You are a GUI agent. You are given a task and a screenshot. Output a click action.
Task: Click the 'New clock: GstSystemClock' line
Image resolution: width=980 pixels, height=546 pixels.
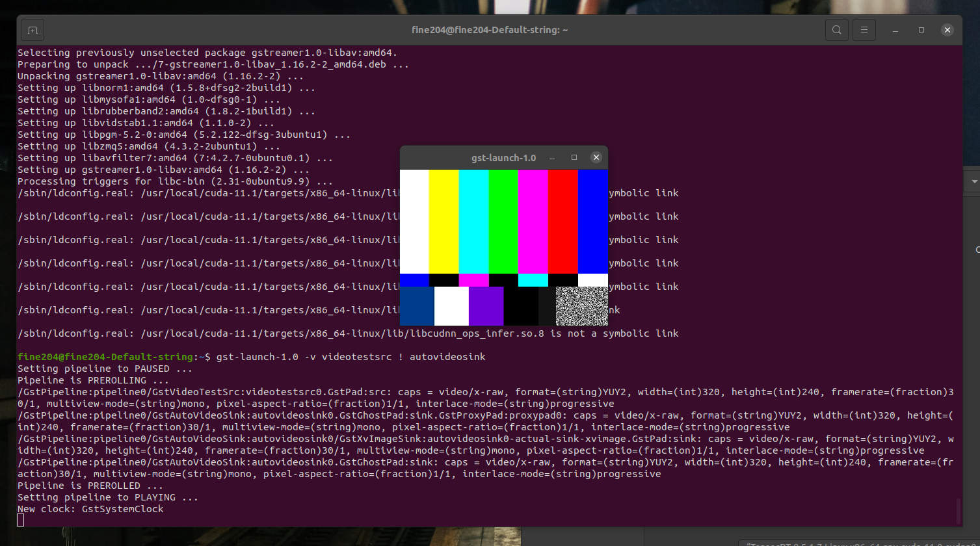click(90, 509)
